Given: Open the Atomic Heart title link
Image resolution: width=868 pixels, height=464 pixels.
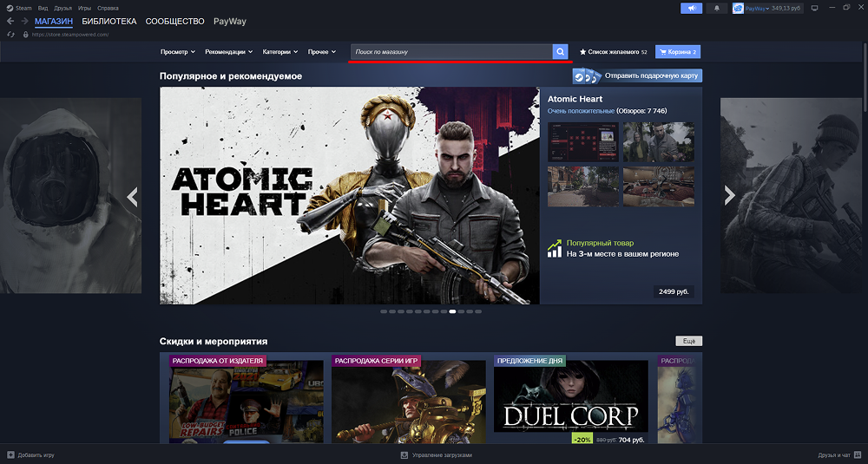Looking at the screenshot, I should tap(575, 99).
